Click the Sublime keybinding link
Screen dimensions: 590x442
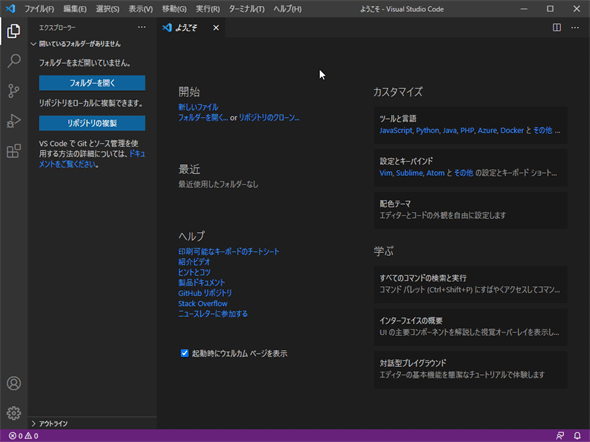pyautogui.click(x=409, y=173)
